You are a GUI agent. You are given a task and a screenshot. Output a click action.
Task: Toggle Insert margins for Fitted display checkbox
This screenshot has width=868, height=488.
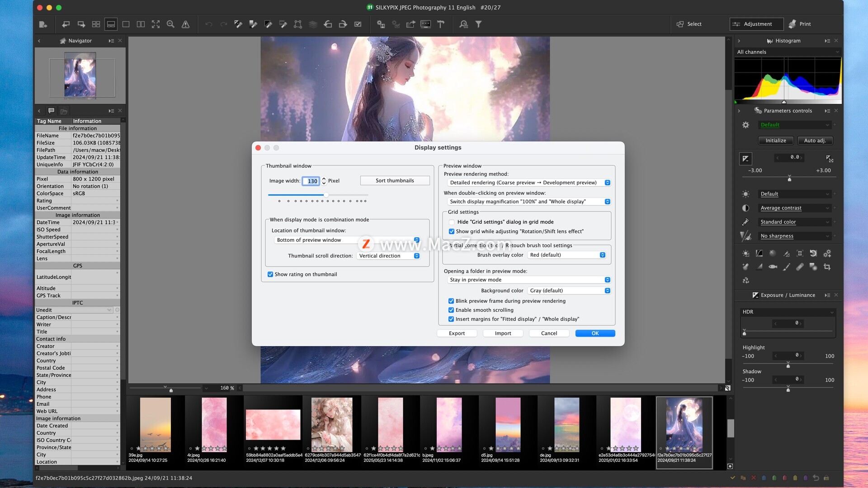click(451, 319)
